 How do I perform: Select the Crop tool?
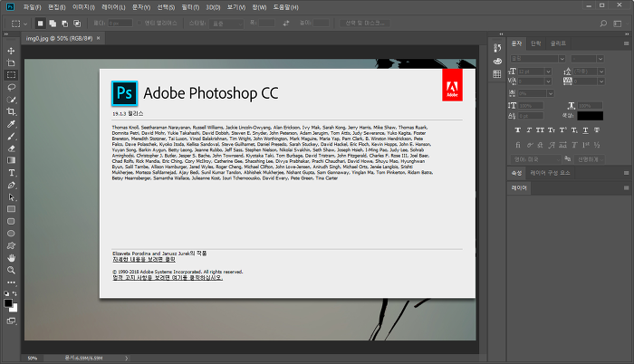click(x=11, y=111)
